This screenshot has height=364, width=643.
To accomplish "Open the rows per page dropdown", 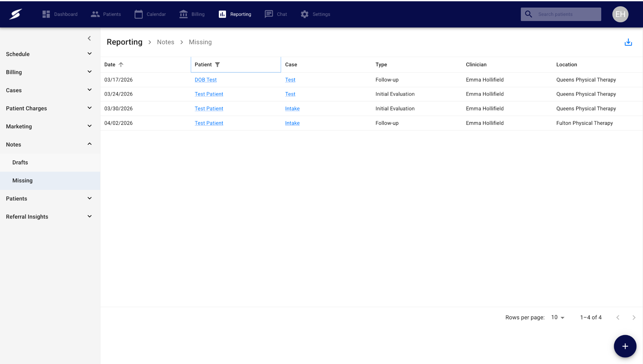I will click(x=558, y=318).
